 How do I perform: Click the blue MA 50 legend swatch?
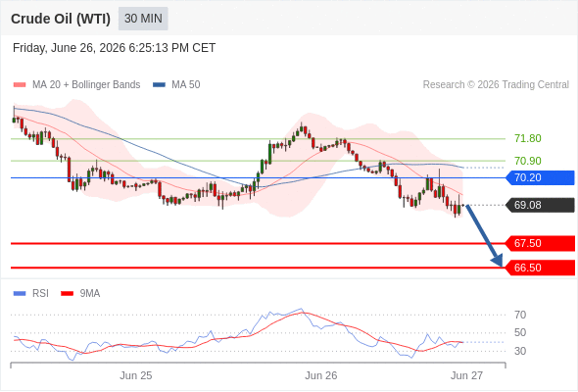pyautogui.click(x=159, y=85)
